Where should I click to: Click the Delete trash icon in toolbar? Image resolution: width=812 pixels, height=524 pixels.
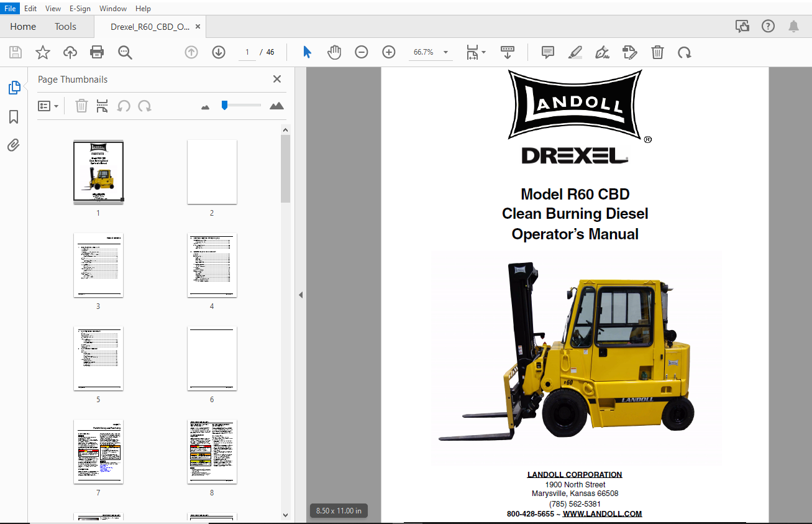tap(657, 52)
